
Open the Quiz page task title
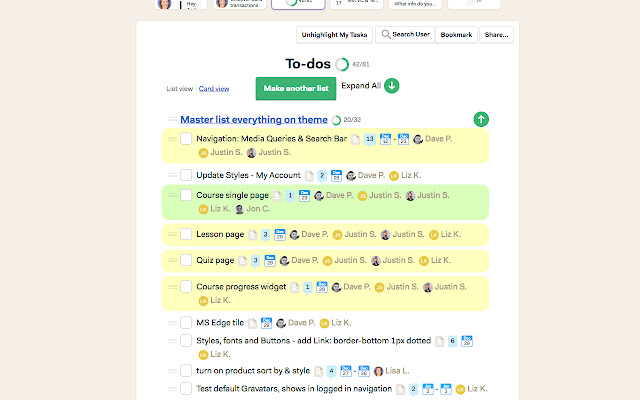click(215, 260)
